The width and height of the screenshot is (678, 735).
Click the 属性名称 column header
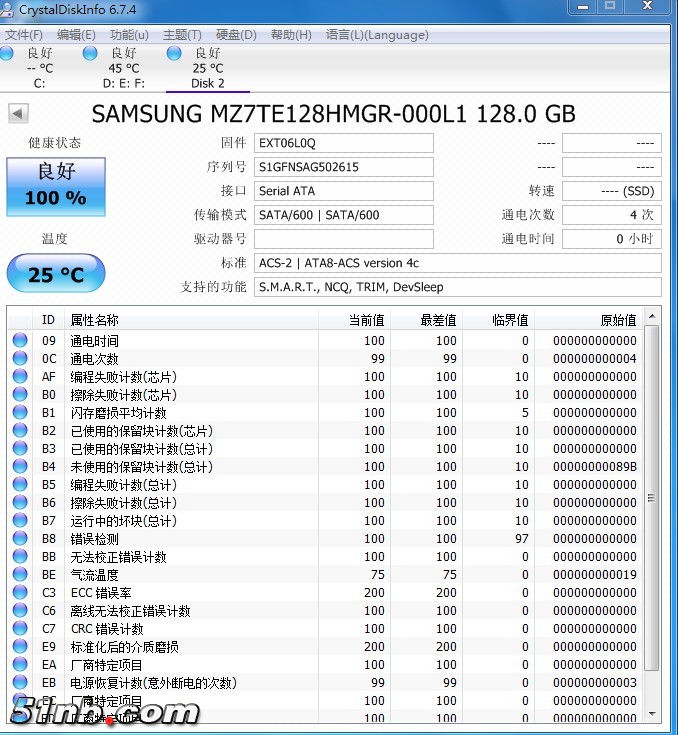(x=190, y=320)
